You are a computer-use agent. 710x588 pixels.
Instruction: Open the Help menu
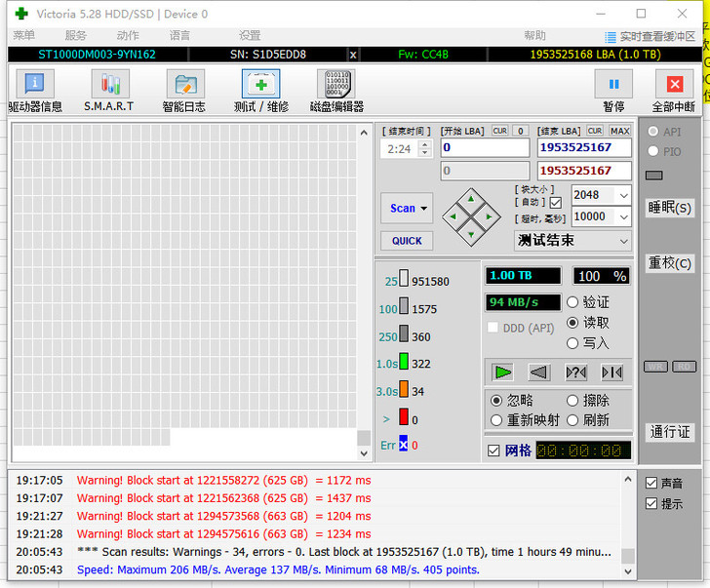click(x=534, y=35)
